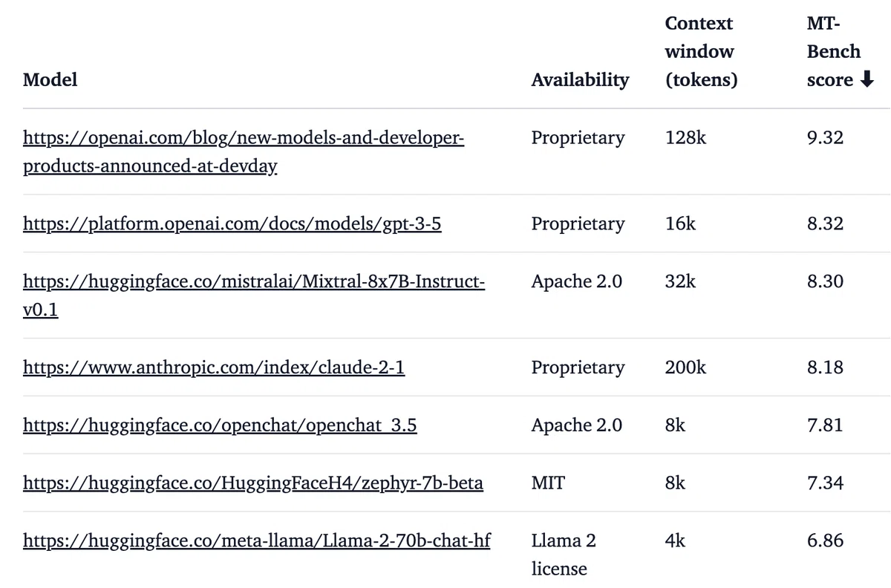Click the MT-Bench score column header

841,51
